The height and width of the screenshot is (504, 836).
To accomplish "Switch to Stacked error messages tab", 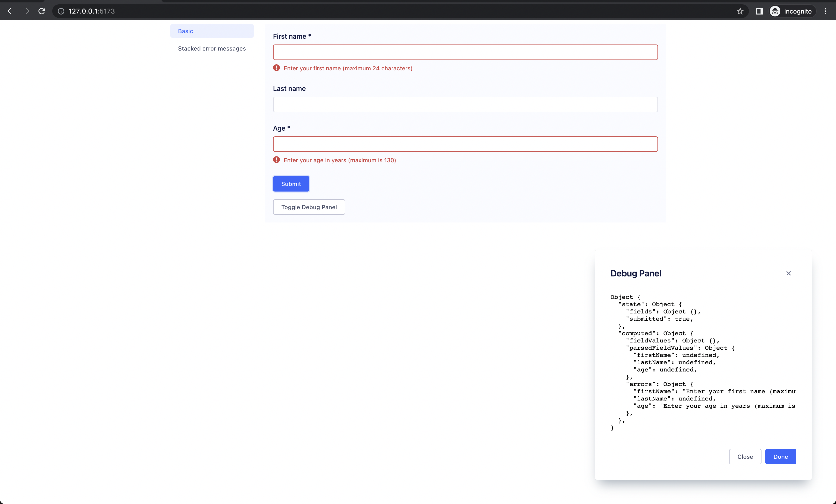I will tap(212, 49).
